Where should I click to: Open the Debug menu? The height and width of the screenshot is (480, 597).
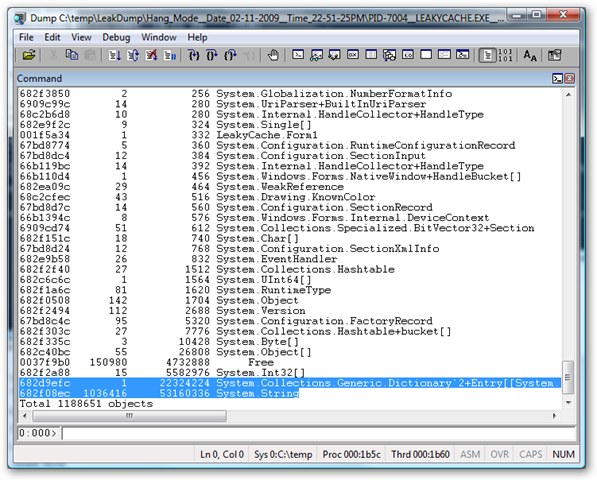click(x=116, y=37)
